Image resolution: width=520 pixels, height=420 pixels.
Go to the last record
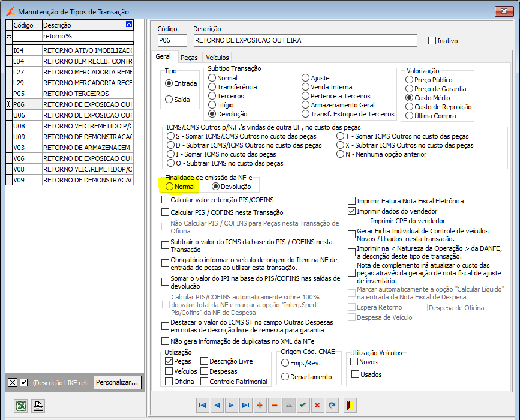point(245,405)
